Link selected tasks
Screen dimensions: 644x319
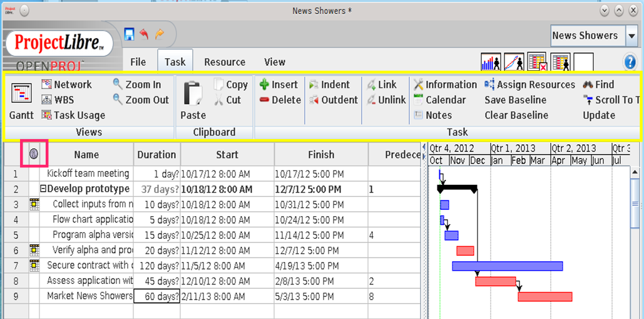pos(382,85)
